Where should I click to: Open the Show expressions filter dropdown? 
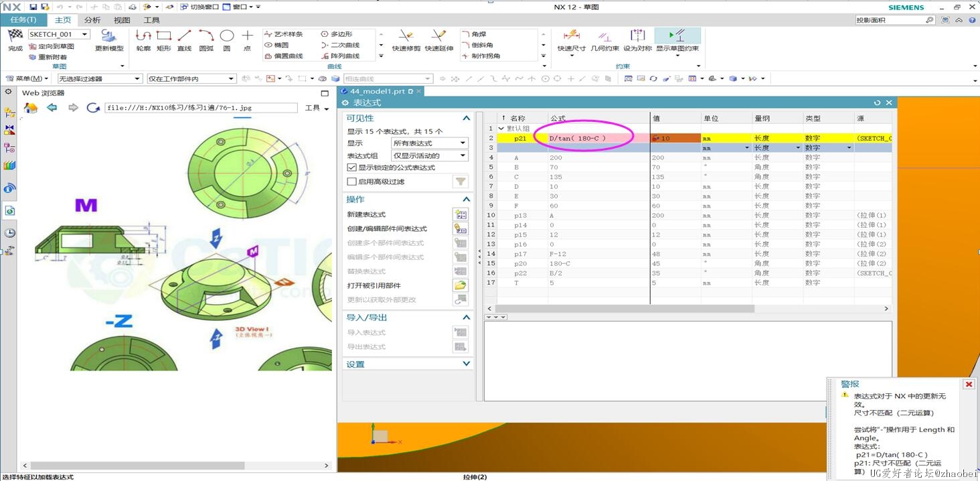(429, 143)
